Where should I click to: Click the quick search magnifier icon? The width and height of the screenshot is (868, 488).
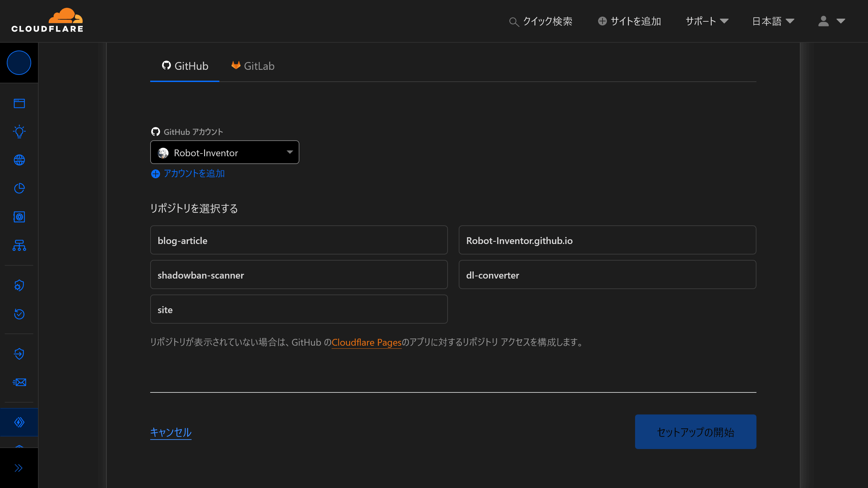514,22
